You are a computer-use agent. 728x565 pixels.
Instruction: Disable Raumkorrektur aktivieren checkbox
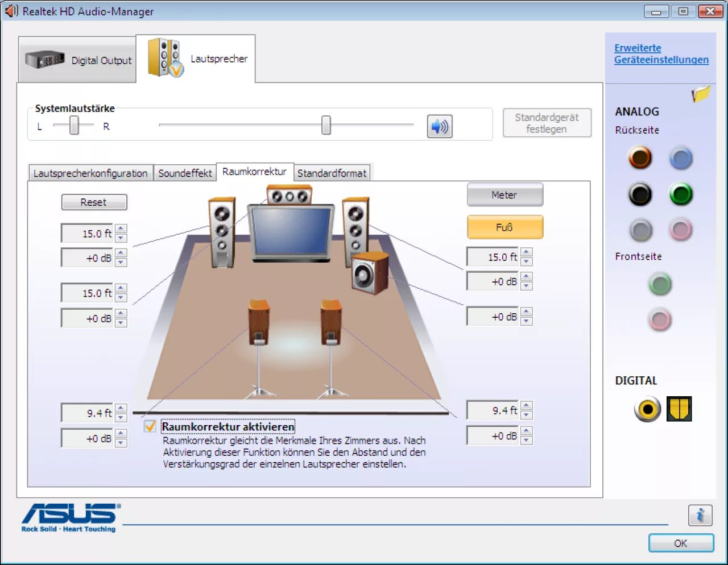pos(150,426)
